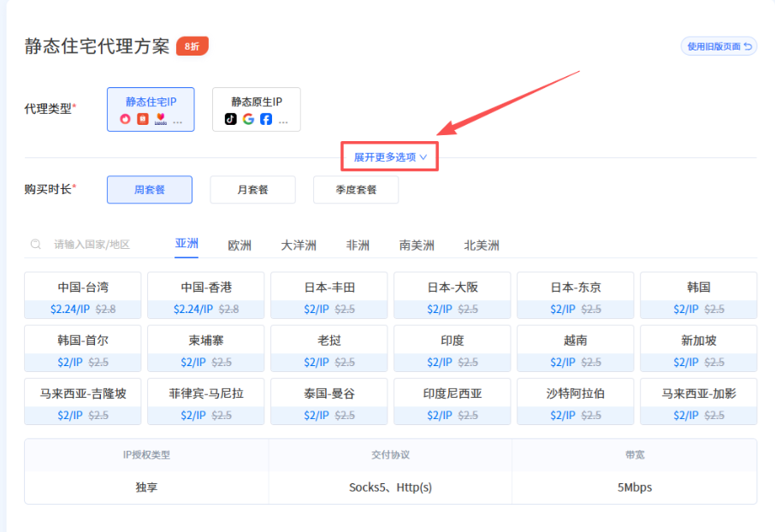This screenshot has width=775, height=532.
Task: Expand 展开更多选项 options
Action: coord(389,157)
